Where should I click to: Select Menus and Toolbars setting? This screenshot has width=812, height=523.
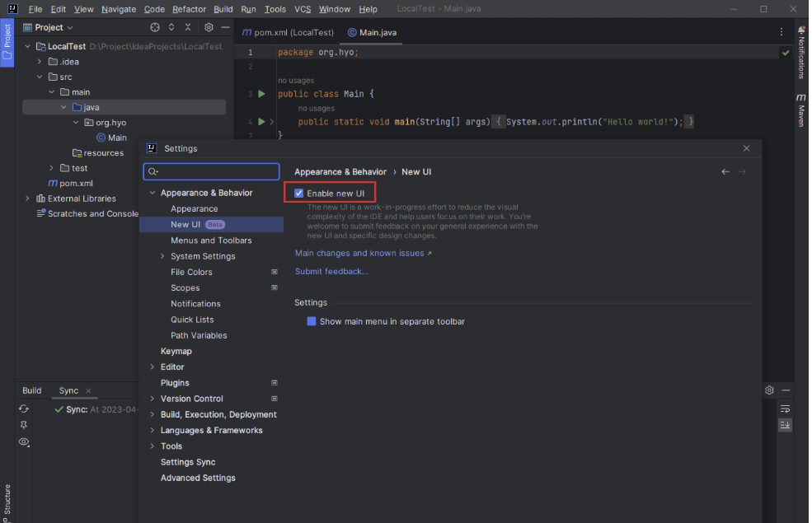[211, 240]
